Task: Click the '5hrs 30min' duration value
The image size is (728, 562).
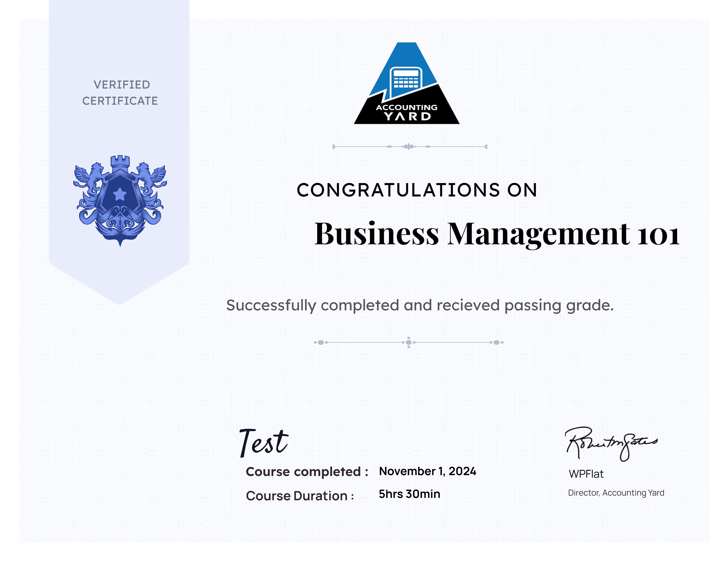Action: (409, 494)
